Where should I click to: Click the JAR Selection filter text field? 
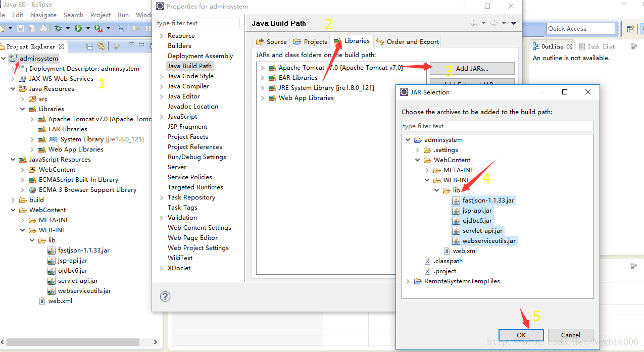pos(498,126)
